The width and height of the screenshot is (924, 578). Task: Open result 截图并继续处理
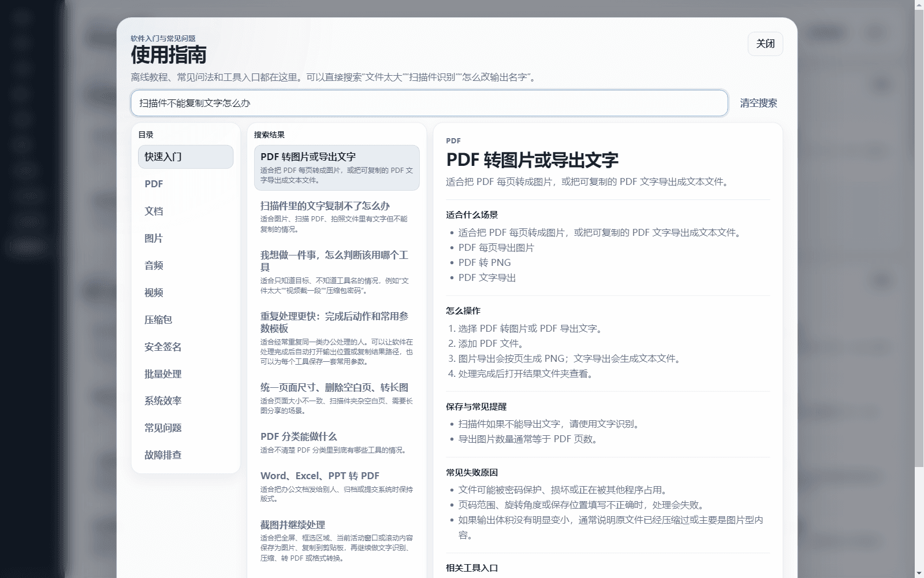[x=337, y=541]
